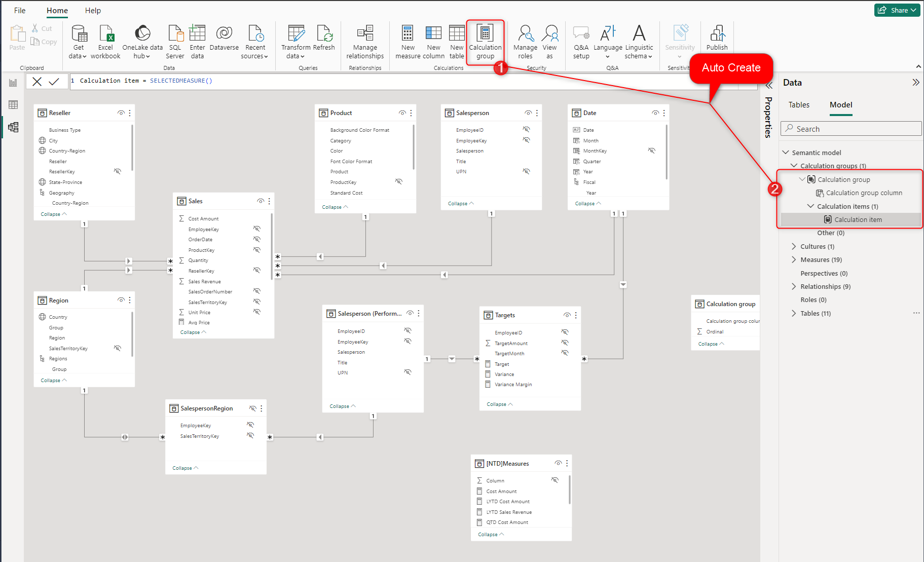Screen dimensions: 924x562
Task: Expand the Relationships (9) node
Action: click(x=794, y=286)
